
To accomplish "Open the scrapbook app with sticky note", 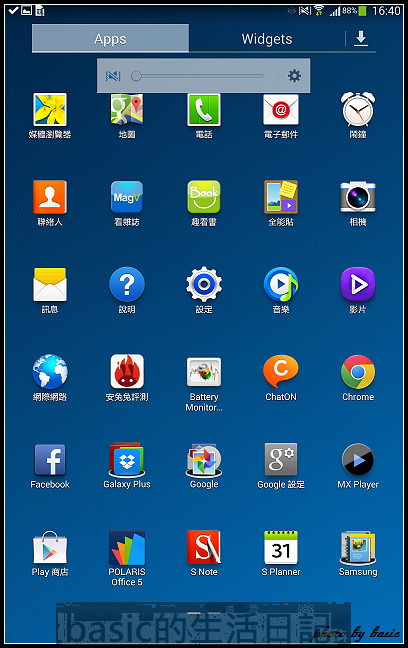I will coord(281,197).
